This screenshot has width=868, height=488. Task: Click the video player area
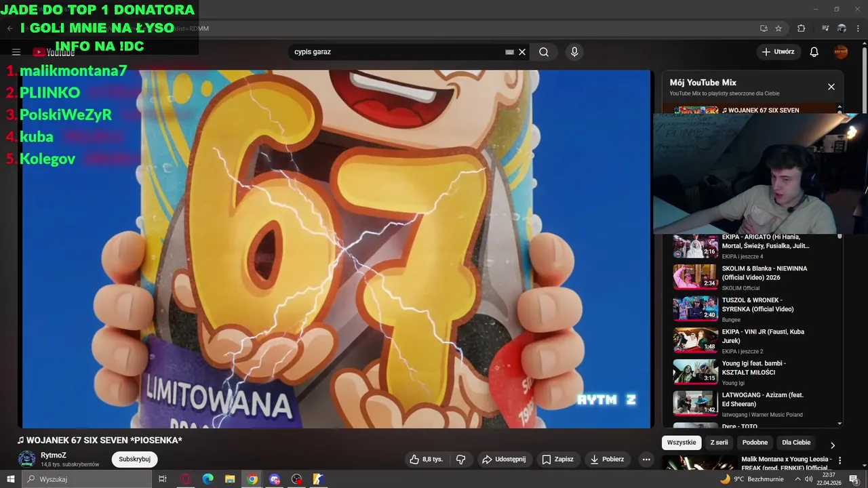[x=336, y=249]
